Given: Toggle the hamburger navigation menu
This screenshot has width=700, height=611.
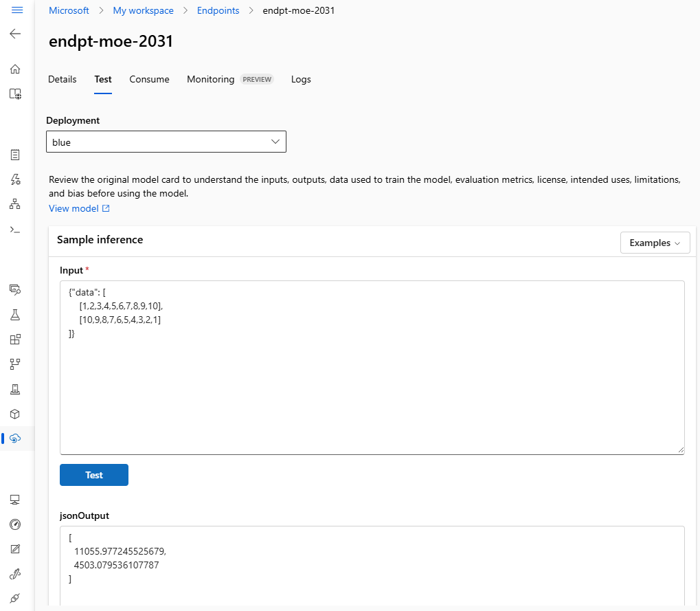Looking at the screenshot, I should [17, 10].
